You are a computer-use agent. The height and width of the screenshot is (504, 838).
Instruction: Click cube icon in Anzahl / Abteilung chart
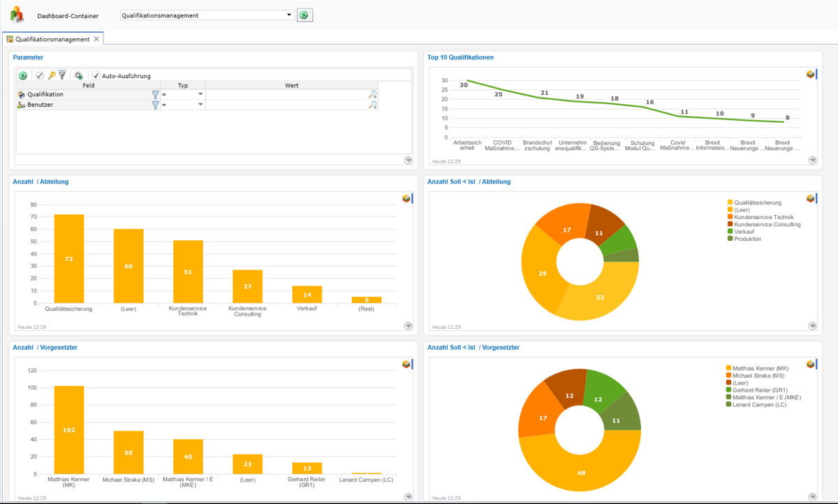[x=406, y=198]
